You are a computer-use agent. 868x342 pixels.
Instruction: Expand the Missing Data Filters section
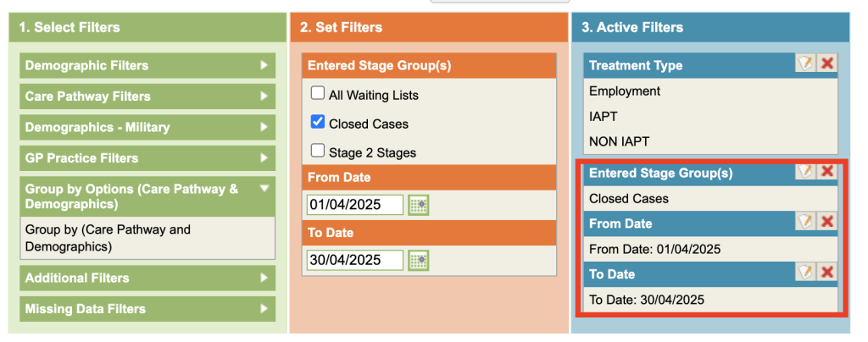click(x=147, y=309)
